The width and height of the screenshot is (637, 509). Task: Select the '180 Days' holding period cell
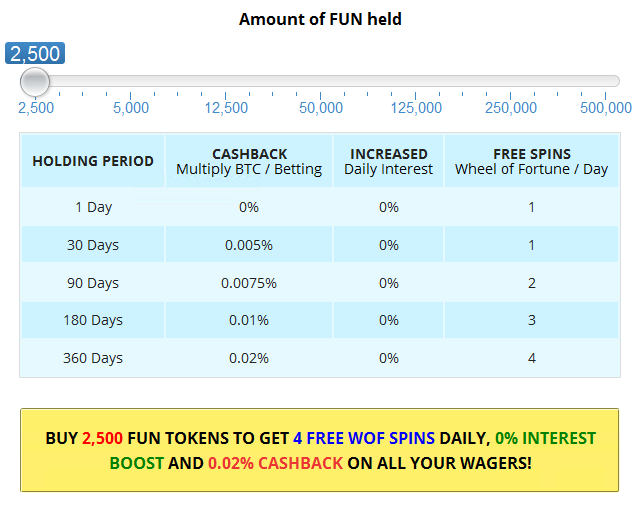93,320
